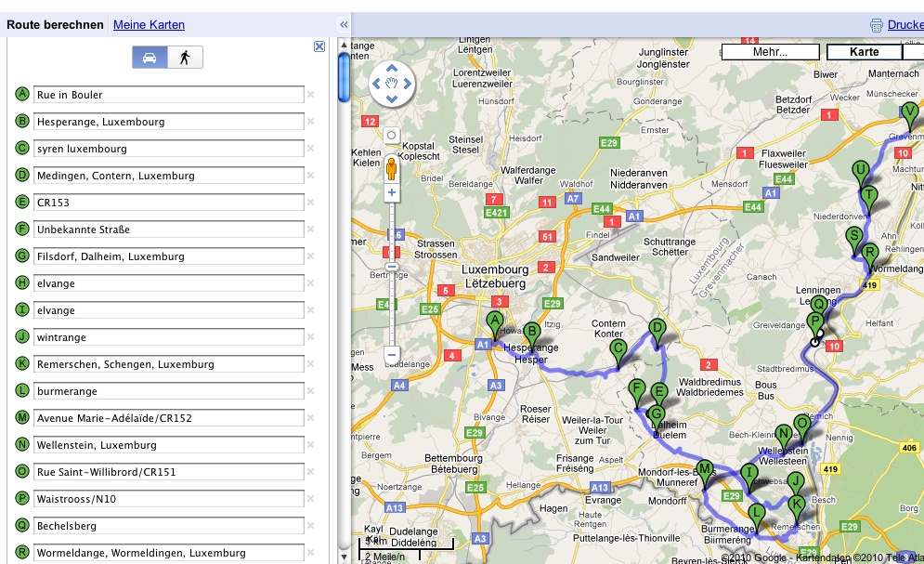Click the Drucken print link
The height and width of the screenshot is (564, 924).
click(x=904, y=25)
